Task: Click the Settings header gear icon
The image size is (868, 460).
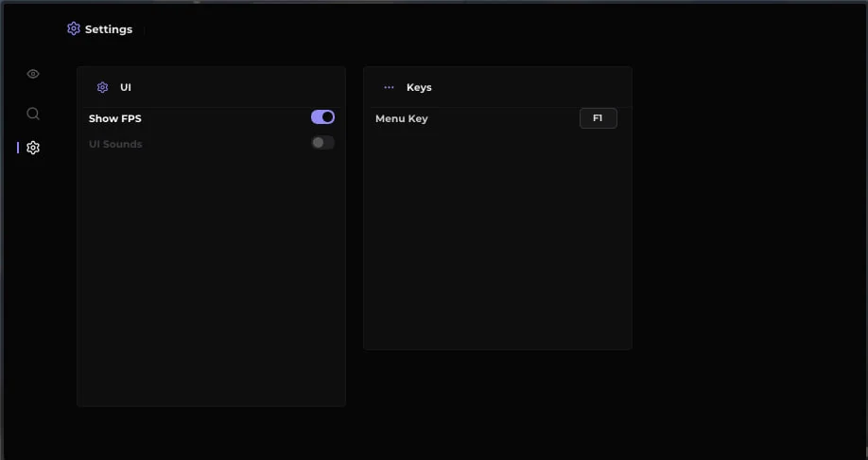Action: 74,28
